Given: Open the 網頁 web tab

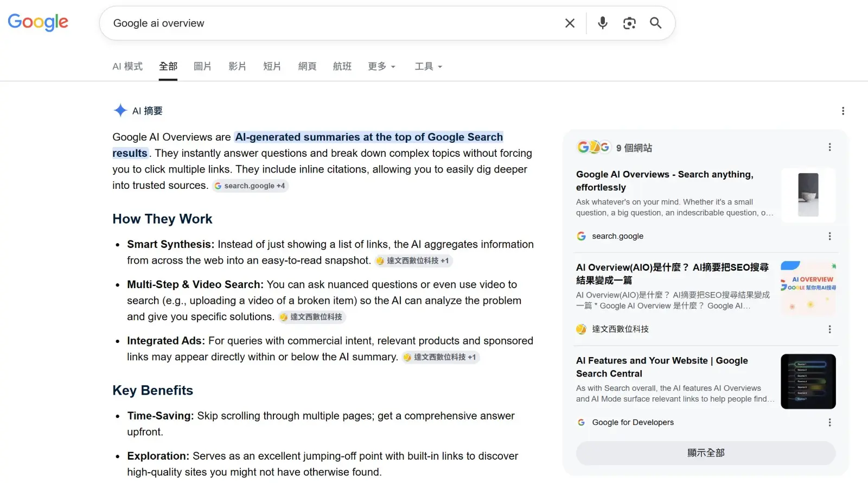Looking at the screenshot, I should coord(307,66).
